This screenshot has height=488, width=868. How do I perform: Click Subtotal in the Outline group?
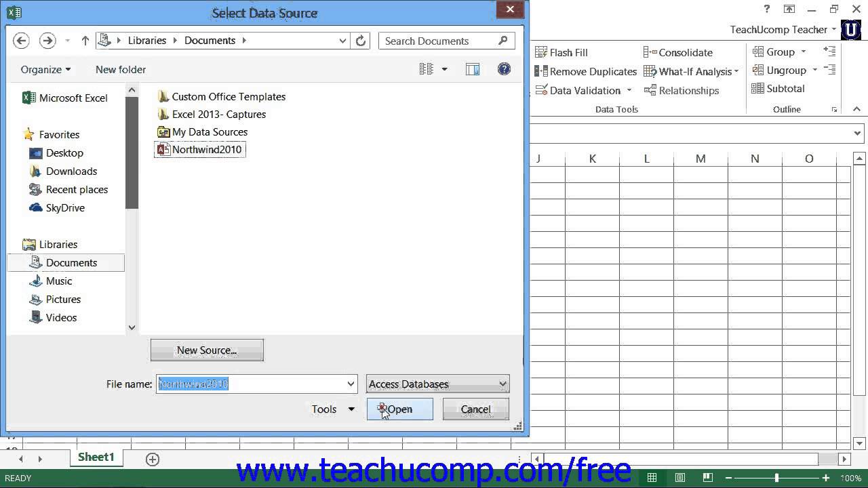click(x=778, y=89)
